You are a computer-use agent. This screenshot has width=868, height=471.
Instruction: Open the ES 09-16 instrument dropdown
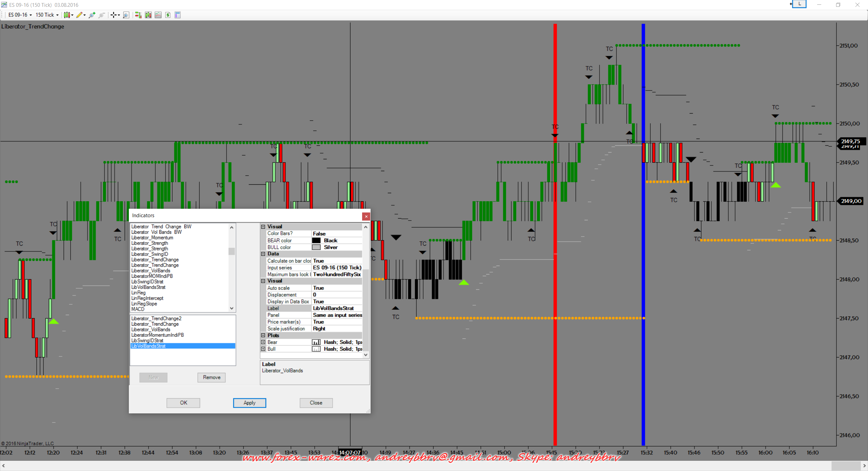click(x=20, y=15)
